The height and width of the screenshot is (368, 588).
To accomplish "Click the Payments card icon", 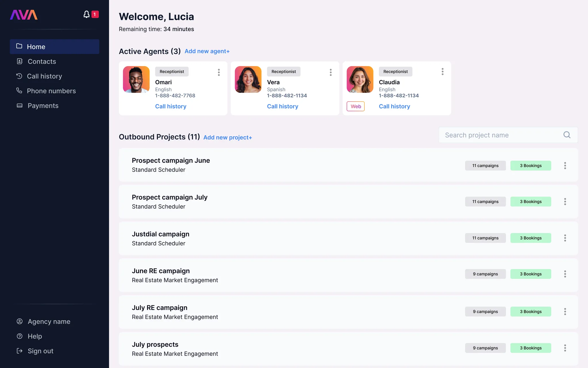I will pos(20,106).
